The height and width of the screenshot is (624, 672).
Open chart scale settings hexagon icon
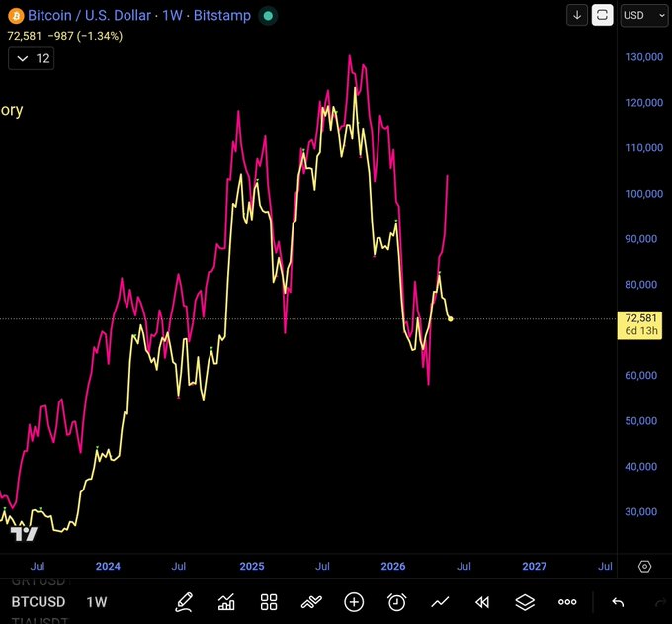click(644, 566)
